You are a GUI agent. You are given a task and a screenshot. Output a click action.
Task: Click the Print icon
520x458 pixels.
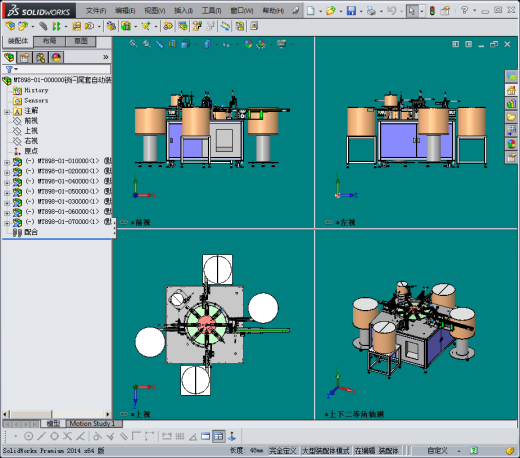(x=371, y=11)
